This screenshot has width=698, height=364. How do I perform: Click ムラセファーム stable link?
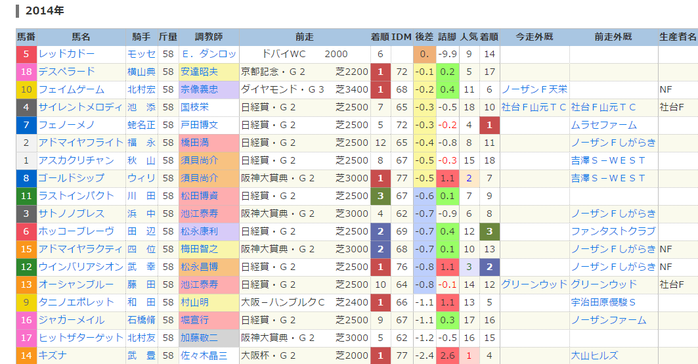(x=604, y=125)
